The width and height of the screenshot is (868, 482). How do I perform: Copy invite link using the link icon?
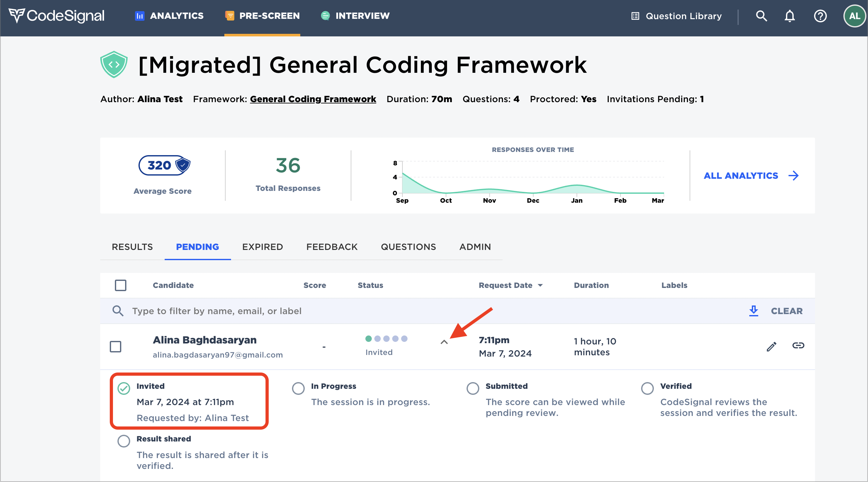798,345
